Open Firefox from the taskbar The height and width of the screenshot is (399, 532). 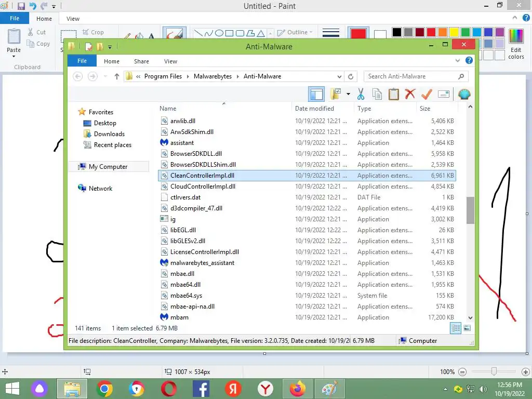[297, 389]
